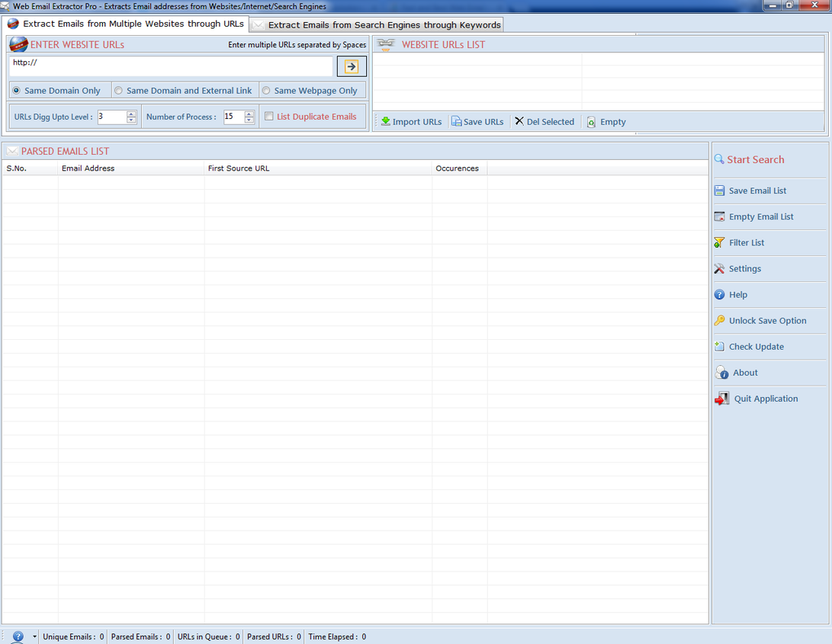Sort by Email Address column header

131,168
